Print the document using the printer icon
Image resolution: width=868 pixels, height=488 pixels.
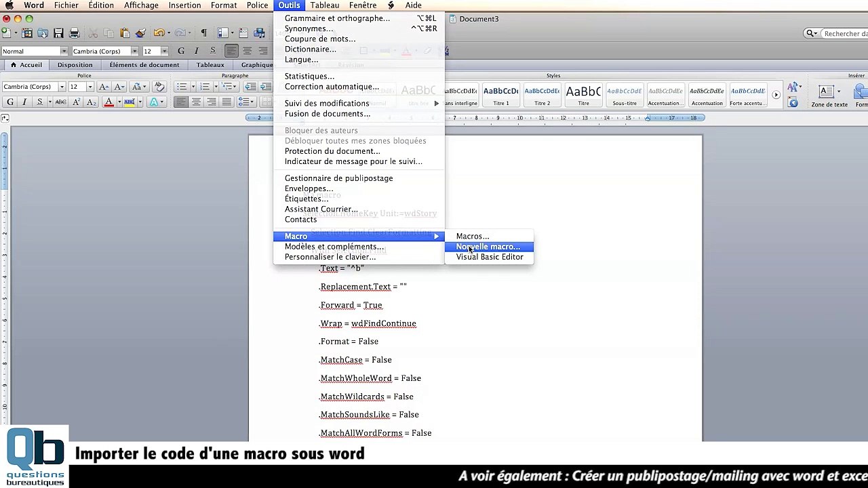point(74,33)
